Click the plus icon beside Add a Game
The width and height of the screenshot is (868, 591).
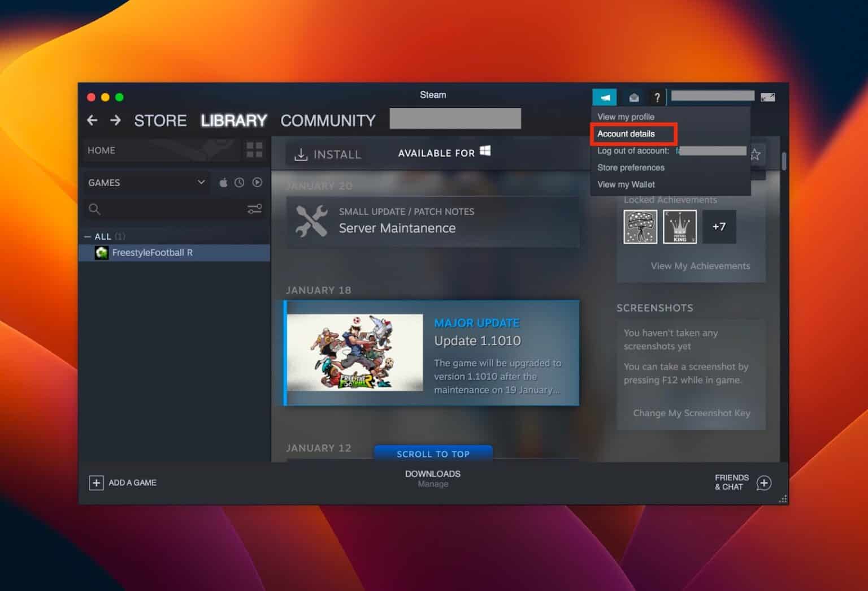point(96,482)
